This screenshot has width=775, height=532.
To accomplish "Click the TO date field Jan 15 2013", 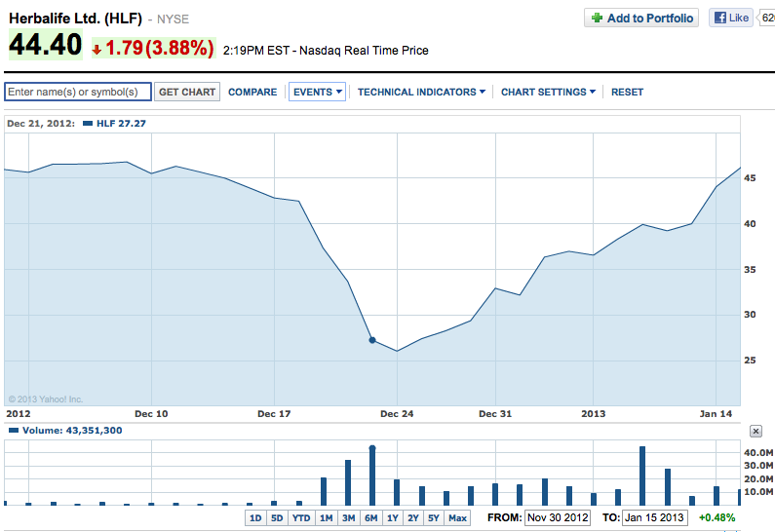I will click(654, 517).
